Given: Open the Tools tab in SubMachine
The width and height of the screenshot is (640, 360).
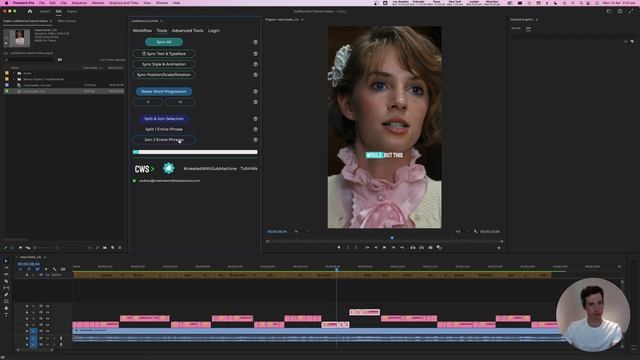Looking at the screenshot, I should click(x=162, y=31).
